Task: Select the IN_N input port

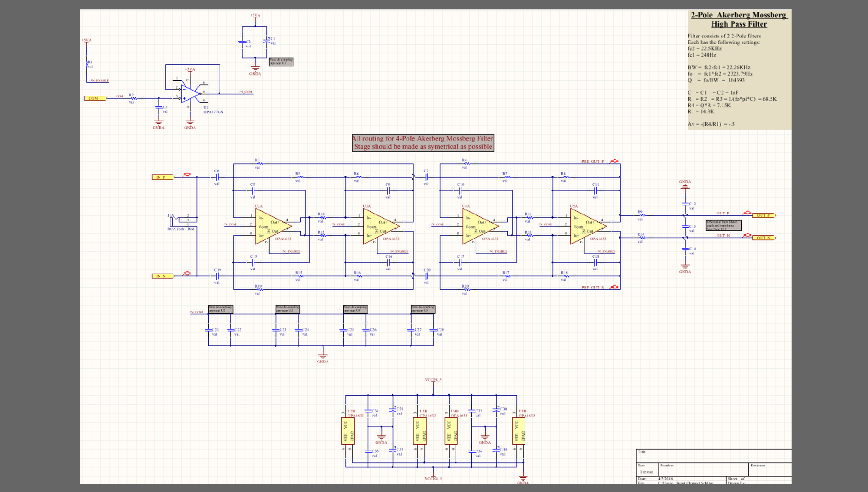Action: coord(163,276)
